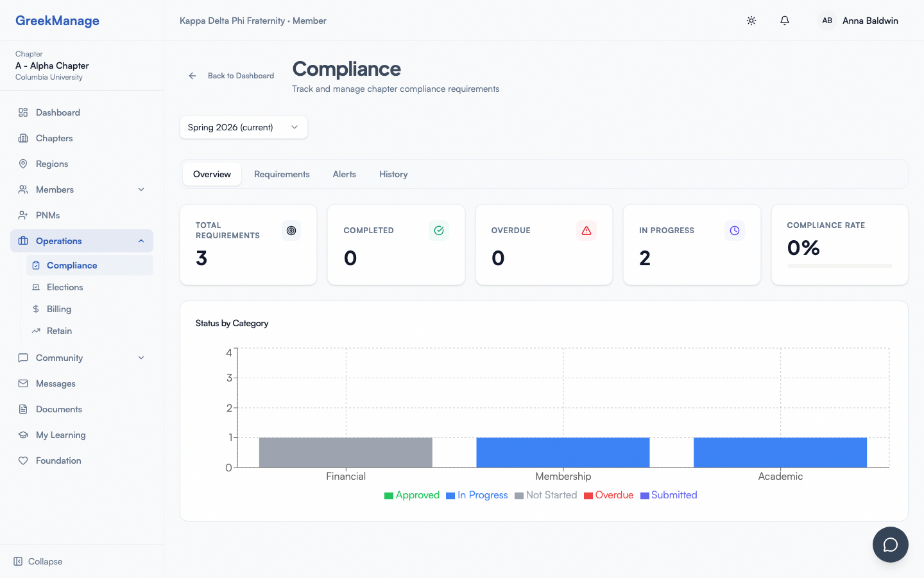Expand the Members sidebar menu
This screenshot has width=924, height=578.
141,189
